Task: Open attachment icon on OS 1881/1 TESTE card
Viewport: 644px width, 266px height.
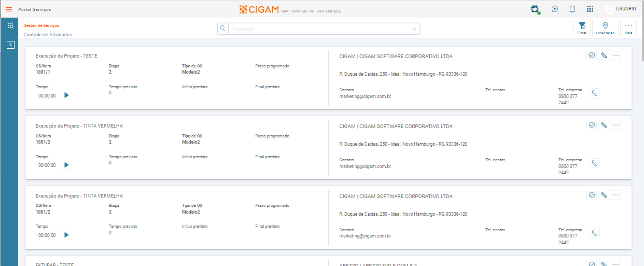Action: (x=604, y=55)
